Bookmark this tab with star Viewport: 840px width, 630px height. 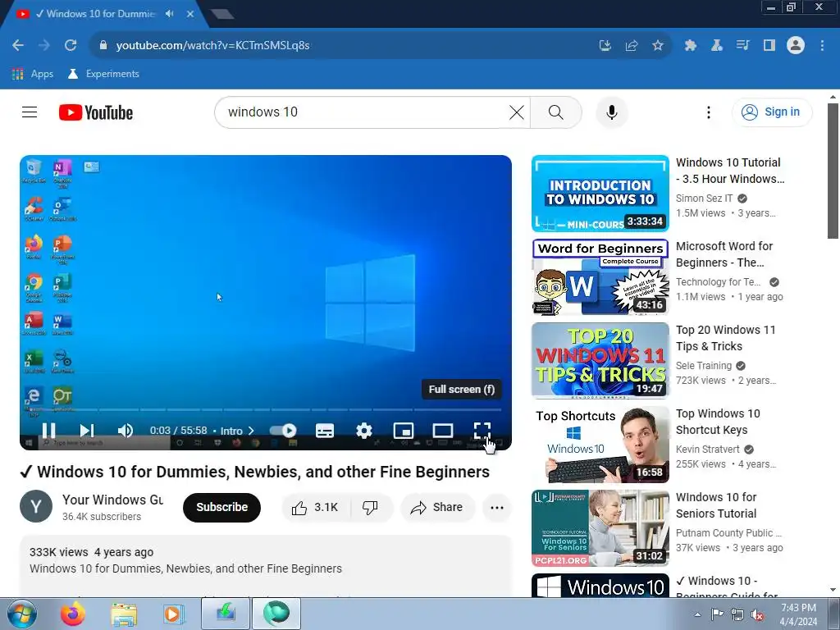[x=658, y=46]
